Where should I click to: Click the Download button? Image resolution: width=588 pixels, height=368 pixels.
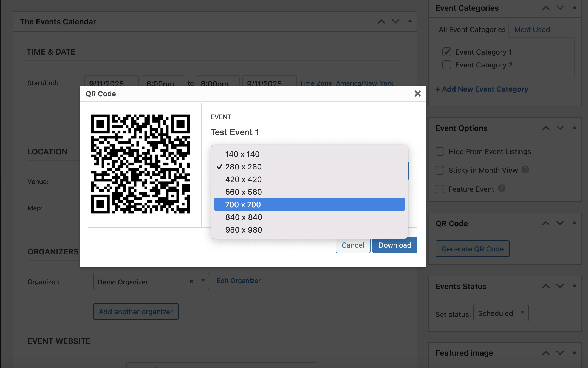[x=395, y=245]
